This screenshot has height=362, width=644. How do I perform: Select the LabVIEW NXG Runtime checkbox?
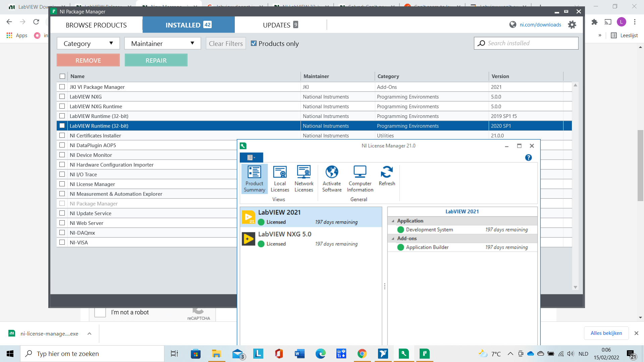pos(62,106)
